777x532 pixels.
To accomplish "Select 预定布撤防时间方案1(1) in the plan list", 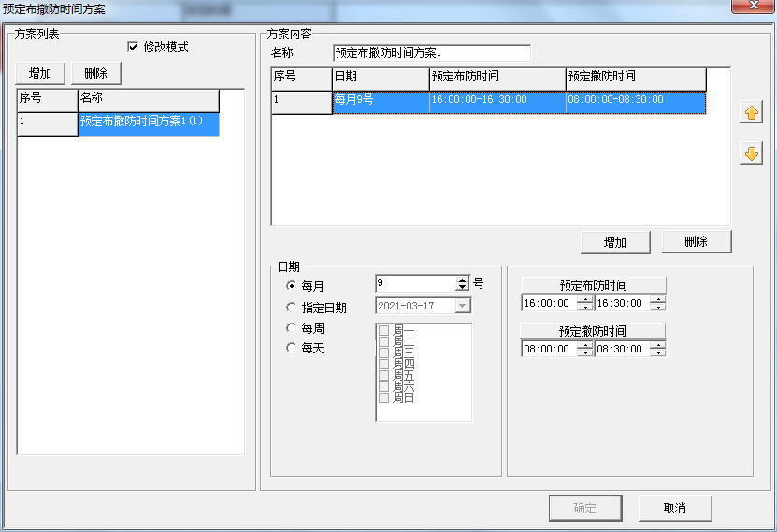I will [x=148, y=122].
